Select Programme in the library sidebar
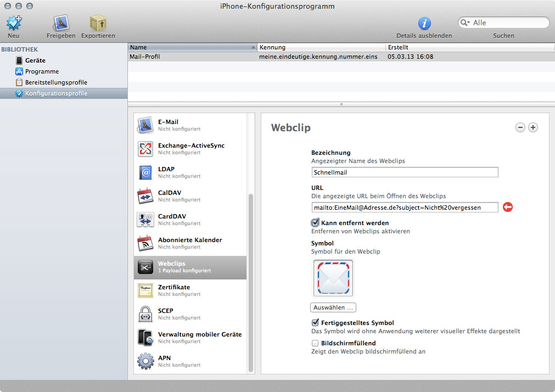 42,71
